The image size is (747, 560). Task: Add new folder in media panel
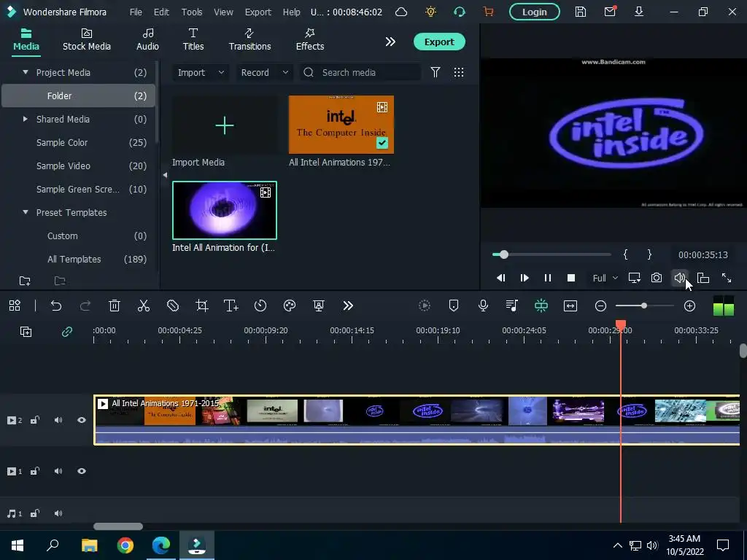25,281
